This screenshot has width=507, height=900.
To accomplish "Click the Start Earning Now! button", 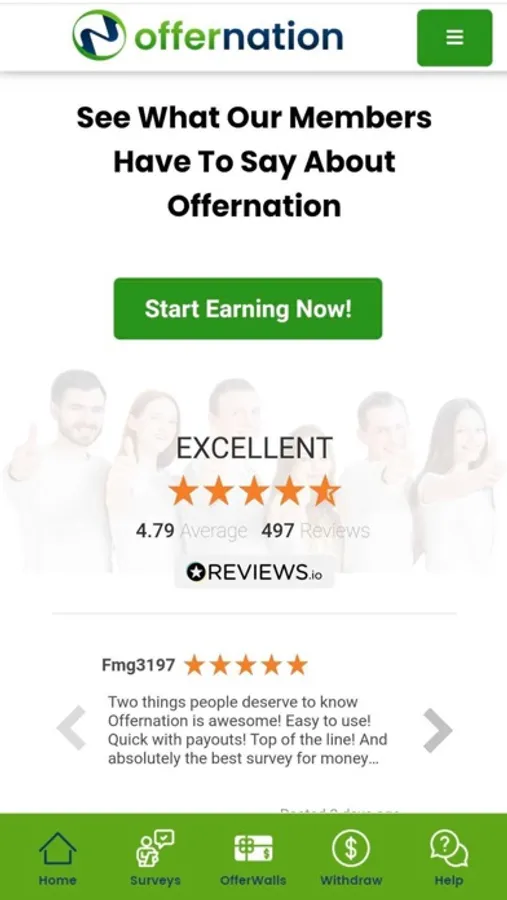I will tap(248, 309).
